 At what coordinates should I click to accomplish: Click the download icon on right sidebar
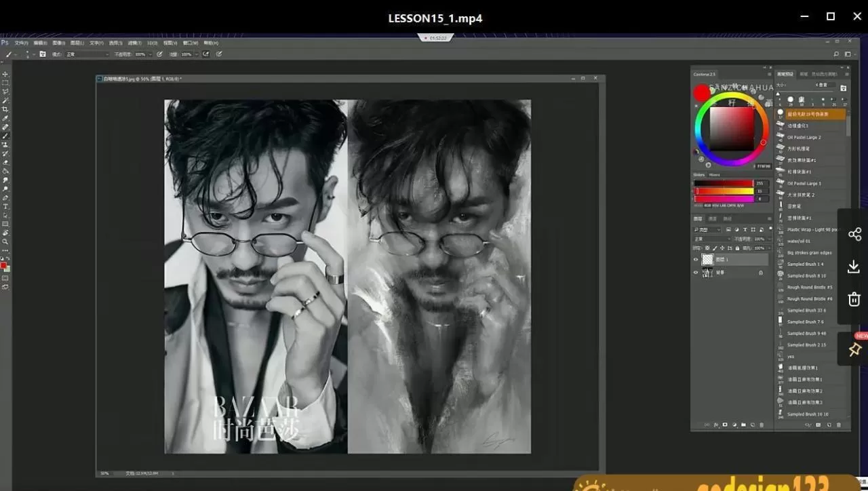[854, 267]
